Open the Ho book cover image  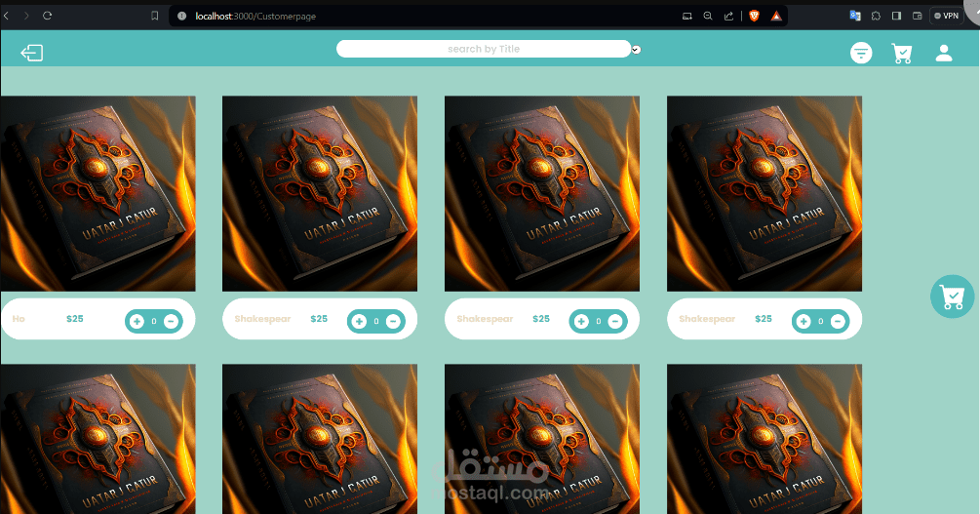[x=98, y=194]
